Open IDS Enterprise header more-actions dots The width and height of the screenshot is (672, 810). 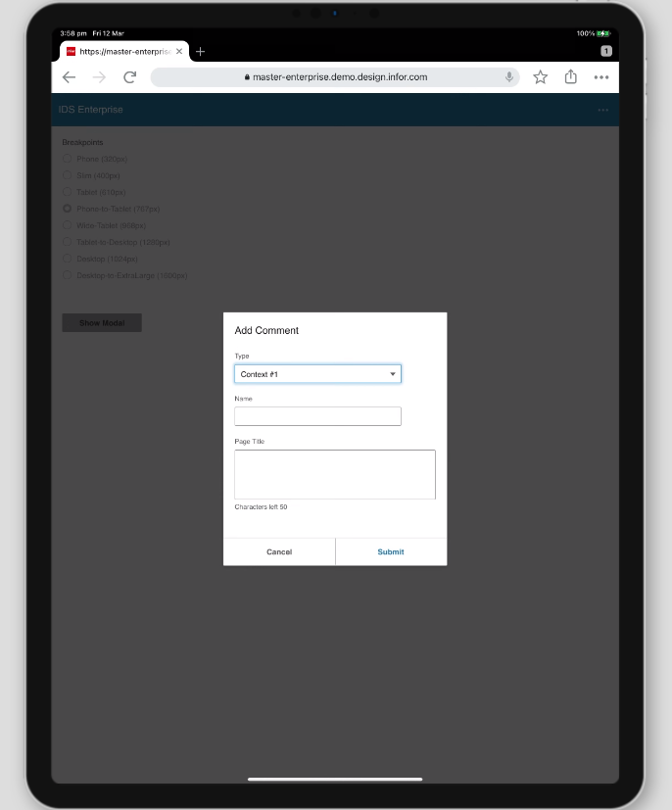click(602, 110)
